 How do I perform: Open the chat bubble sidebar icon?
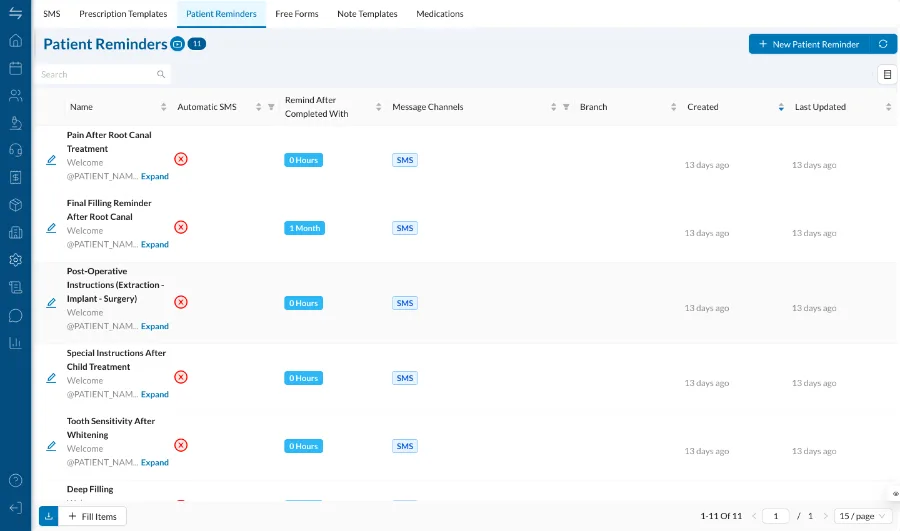[x=15, y=315]
